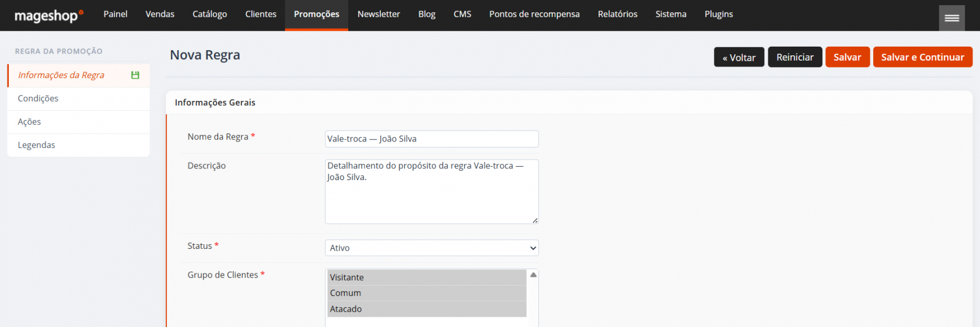Open the Vendas menu
This screenshot has width=980, height=327.
click(160, 15)
